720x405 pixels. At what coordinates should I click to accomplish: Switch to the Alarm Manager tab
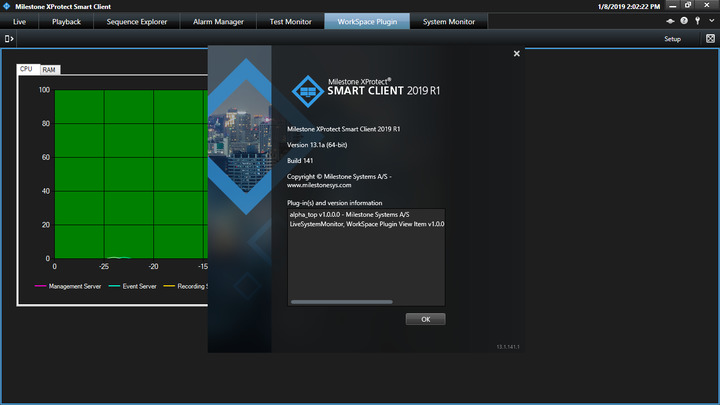tap(218, 21)
